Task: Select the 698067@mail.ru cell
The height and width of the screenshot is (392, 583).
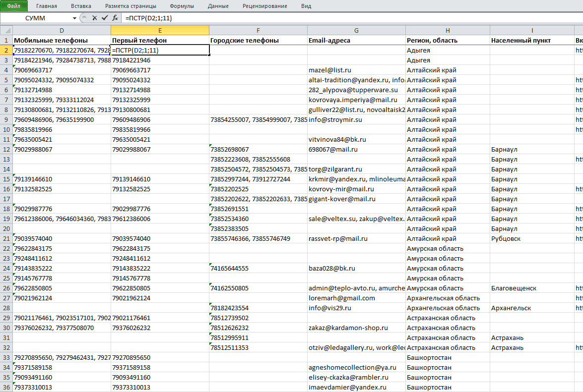Action: click(356, 149)
